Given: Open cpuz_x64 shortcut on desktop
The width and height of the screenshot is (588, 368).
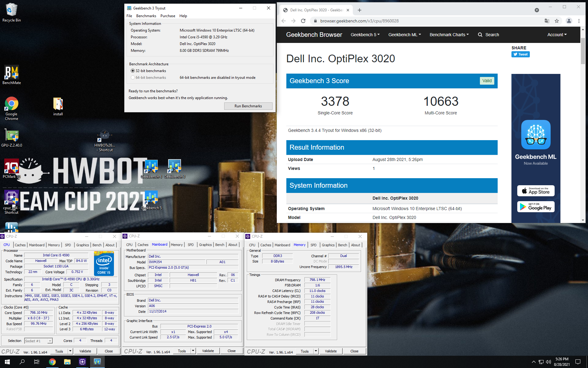Looking at the screenshot, I should (11, 202).
